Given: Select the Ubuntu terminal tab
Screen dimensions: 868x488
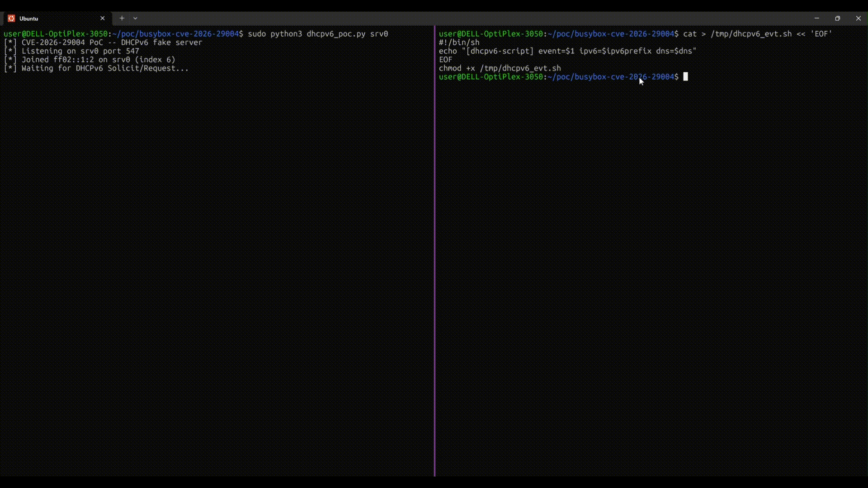Looking at the screenshot, I should pyautogui.click(x=57, y=19).
